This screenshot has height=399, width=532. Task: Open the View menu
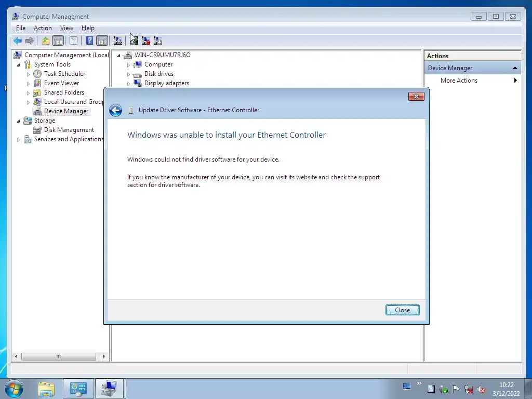pos(66,28)
